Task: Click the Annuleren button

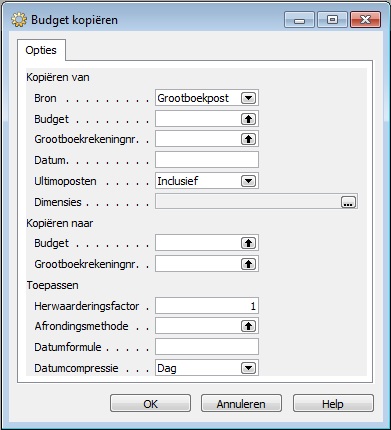Action: [x=241, y=404]
